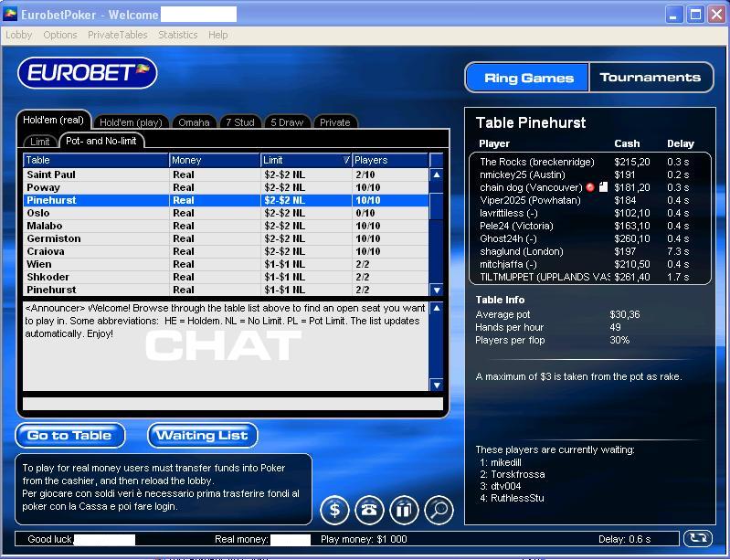The height and width of the screenshot is (560, 730).
Task: Click the Waiting List button
Action: tap(203, 435)
